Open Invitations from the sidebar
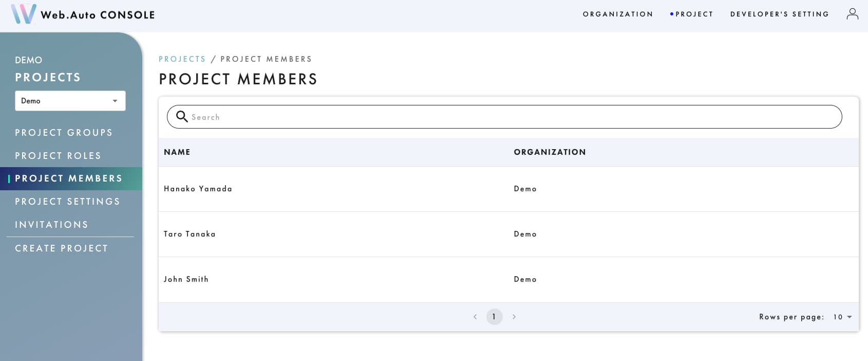The height and width of the screenshot is (361, 868). tap(51, 225)
